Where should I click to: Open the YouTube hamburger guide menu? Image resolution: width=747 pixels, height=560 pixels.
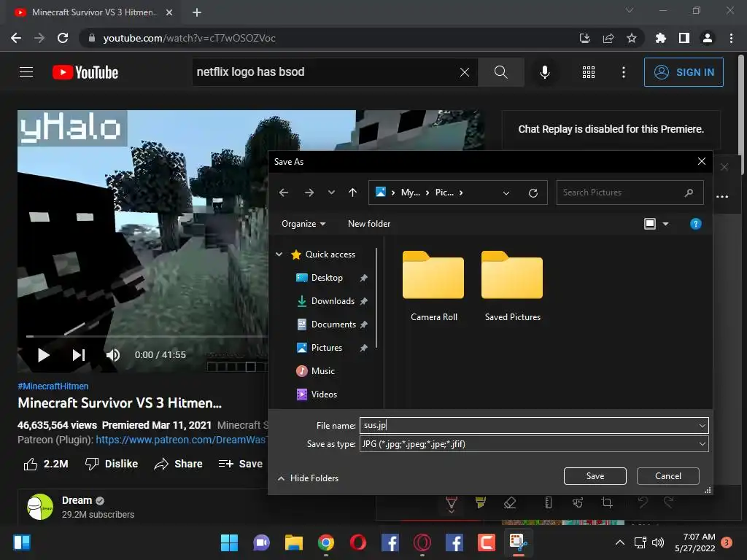[x=26, y=72]
